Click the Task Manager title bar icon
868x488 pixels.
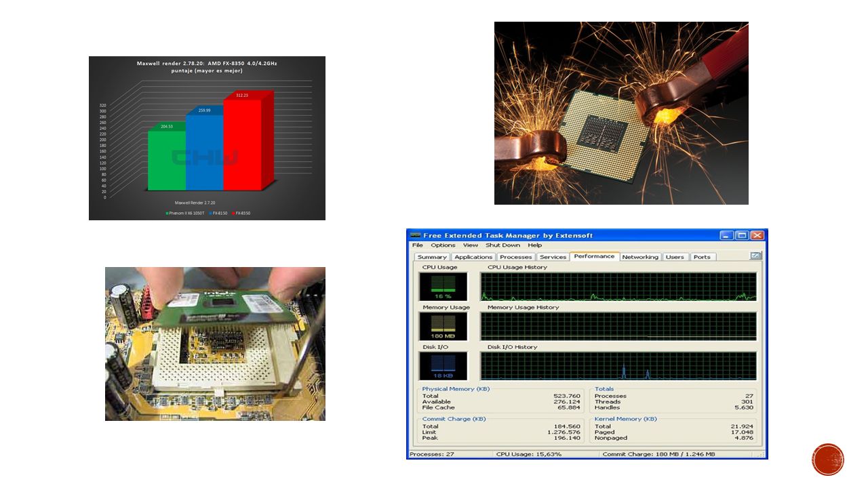pyautogui.click(x=415, y=235)
